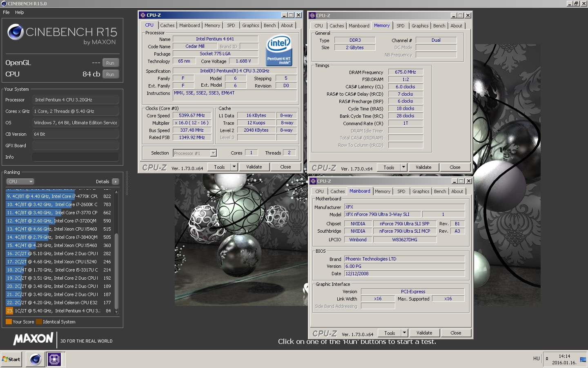This screenshot has width=588, height=368.
Task: Click Tools button in CPU window
Action: [x=219, y=167]
